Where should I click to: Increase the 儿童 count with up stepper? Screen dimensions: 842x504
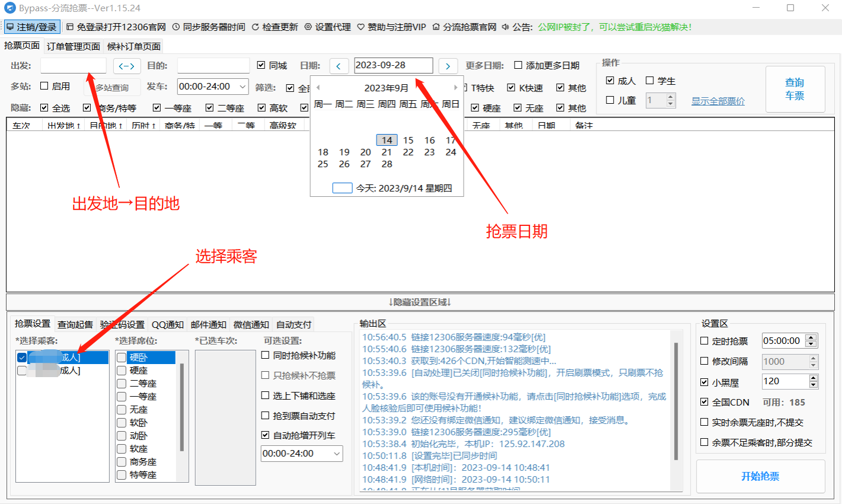[671, 97]
